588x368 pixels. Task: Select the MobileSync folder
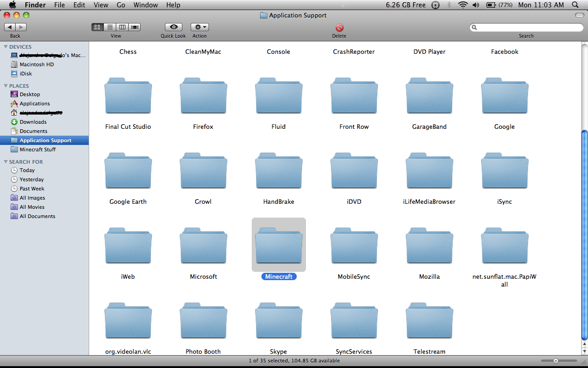pyautogui.click(x=354, y=245)
